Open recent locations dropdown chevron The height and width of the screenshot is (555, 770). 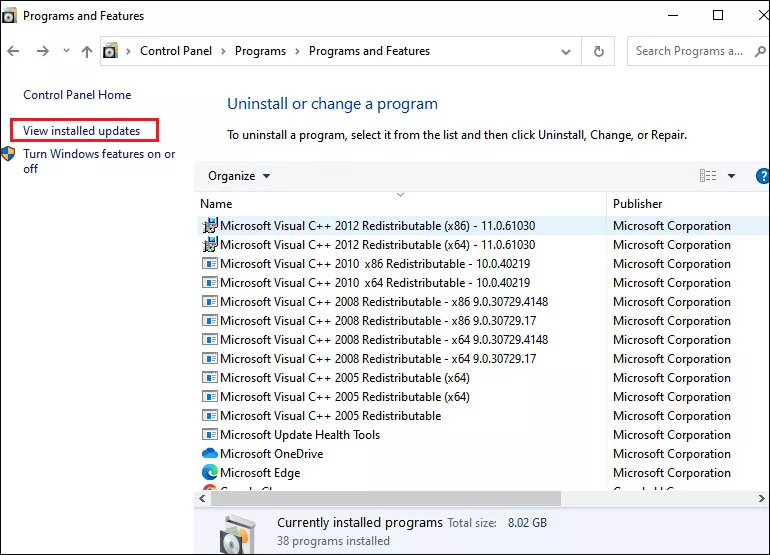(x=66, y=51)
